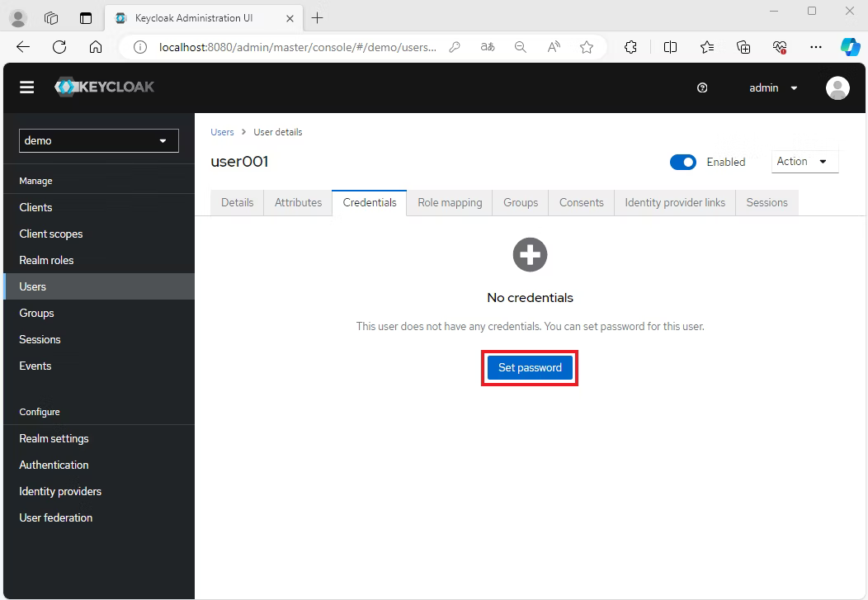Open the help question mark icon
This screenshot has height=600, width=868.
702,87
